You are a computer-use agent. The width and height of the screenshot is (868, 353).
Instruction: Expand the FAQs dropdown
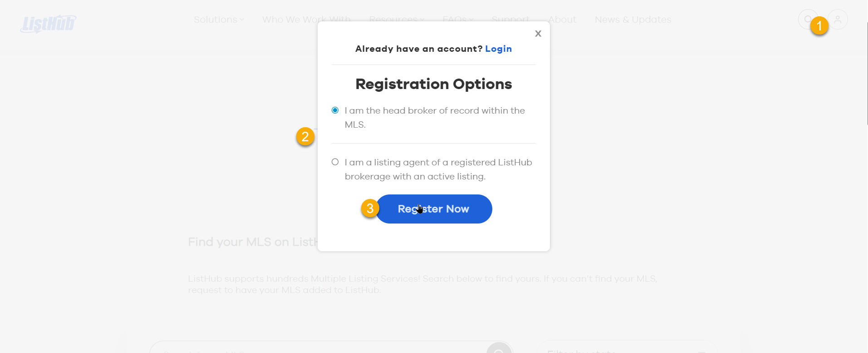[458, 20]
